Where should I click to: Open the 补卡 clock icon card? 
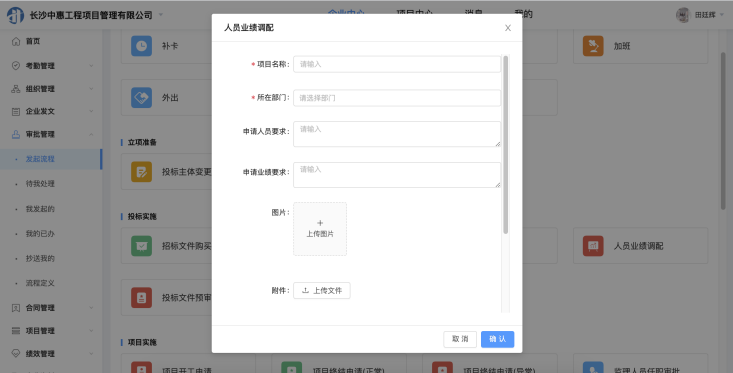[x=141, y=46]
